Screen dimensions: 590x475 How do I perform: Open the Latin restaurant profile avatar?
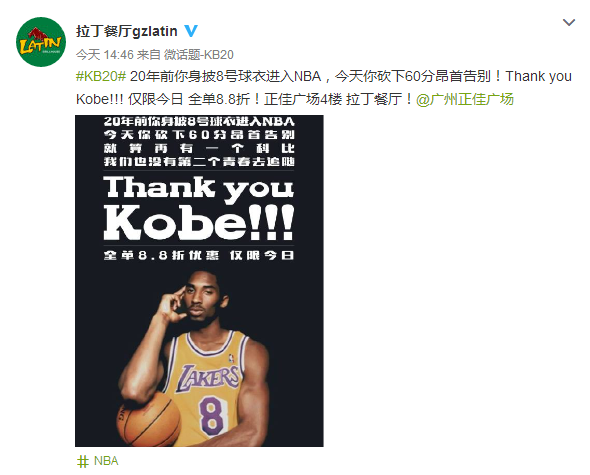(41, 42)
